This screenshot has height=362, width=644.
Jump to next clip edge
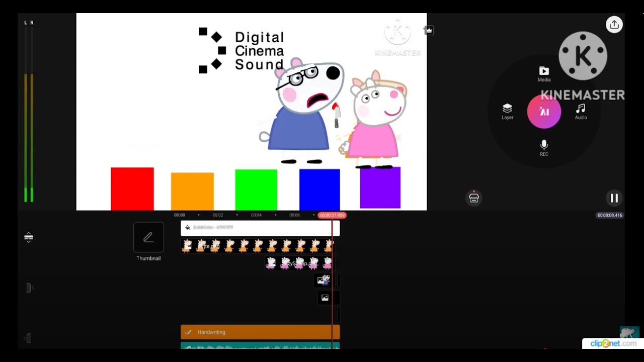(29, 338)
